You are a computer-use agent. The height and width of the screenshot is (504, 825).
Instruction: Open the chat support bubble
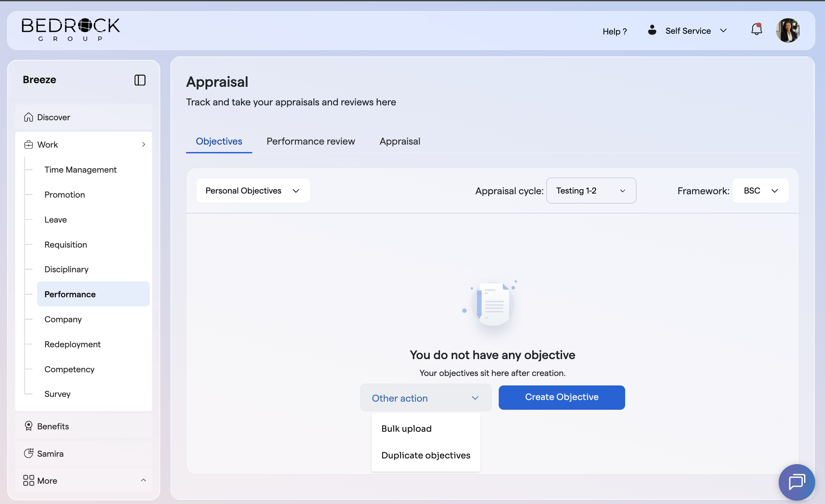click(797, 482)
